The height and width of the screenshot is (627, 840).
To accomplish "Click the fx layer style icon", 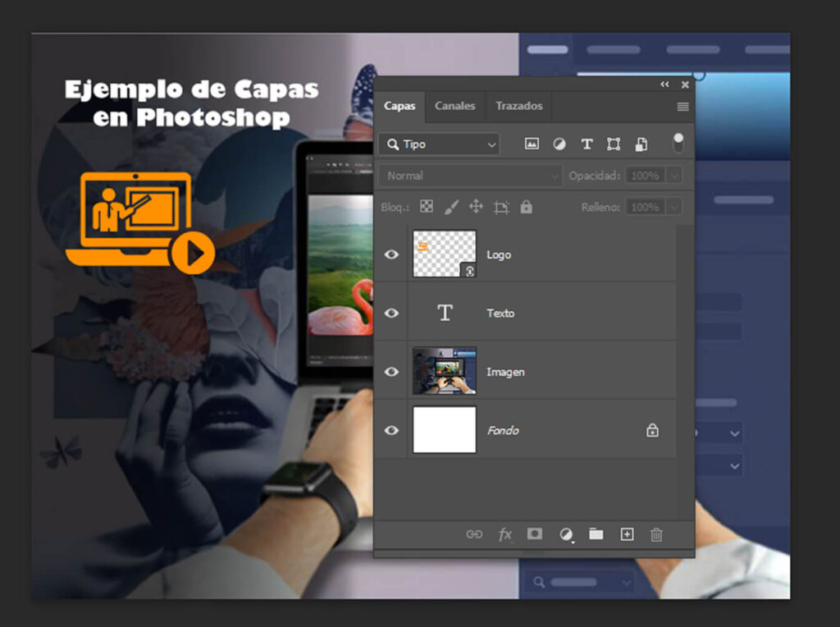I will (x=504, y=534).
